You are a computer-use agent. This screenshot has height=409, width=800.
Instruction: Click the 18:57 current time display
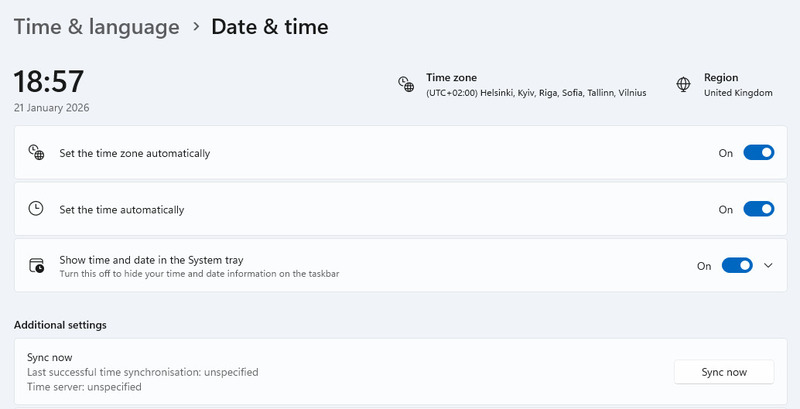pos(48,82)
